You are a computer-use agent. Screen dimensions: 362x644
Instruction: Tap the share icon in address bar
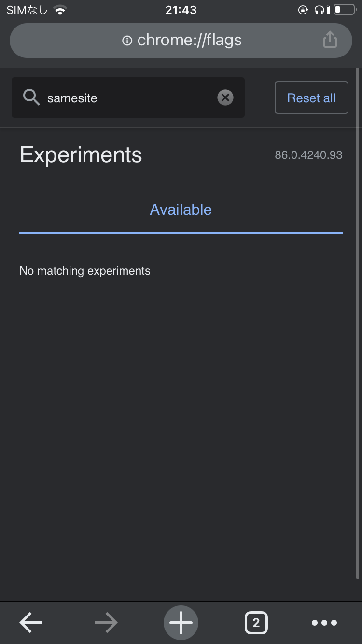point(330,40)
